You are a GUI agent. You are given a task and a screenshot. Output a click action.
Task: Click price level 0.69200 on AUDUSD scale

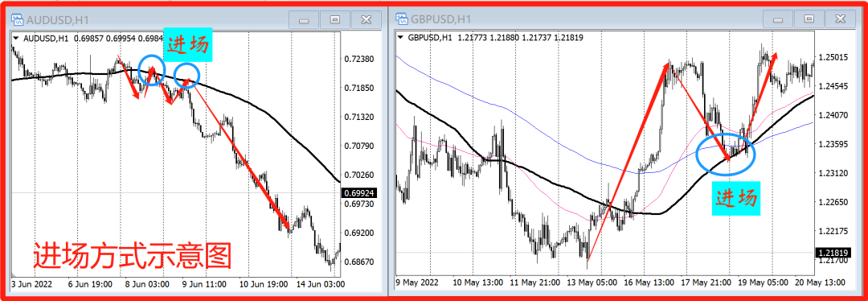(x=359, y=233)
